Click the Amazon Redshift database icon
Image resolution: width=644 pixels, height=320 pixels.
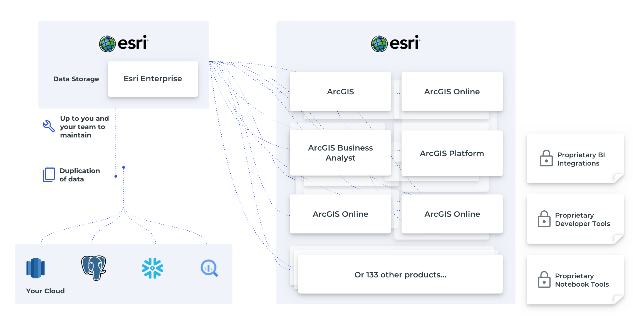(36, 268)
